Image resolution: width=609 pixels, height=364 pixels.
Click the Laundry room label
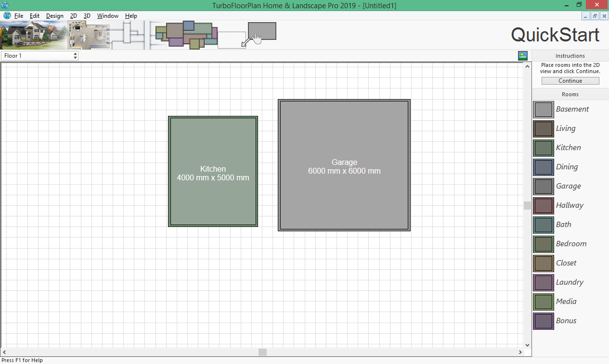570,282
